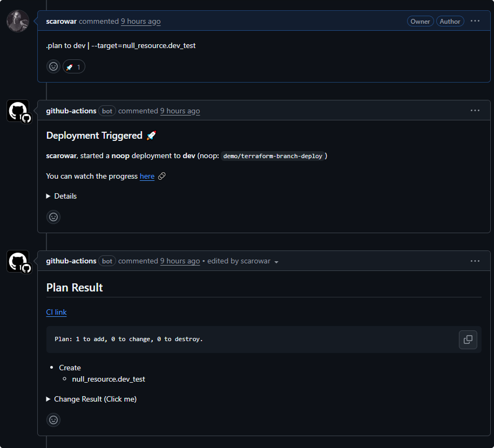Add emoji reaction to Plan Result comment
Image resolution: width=494 pixels, height=448 pixels.
pyautogui.click(x=53, y=420)
